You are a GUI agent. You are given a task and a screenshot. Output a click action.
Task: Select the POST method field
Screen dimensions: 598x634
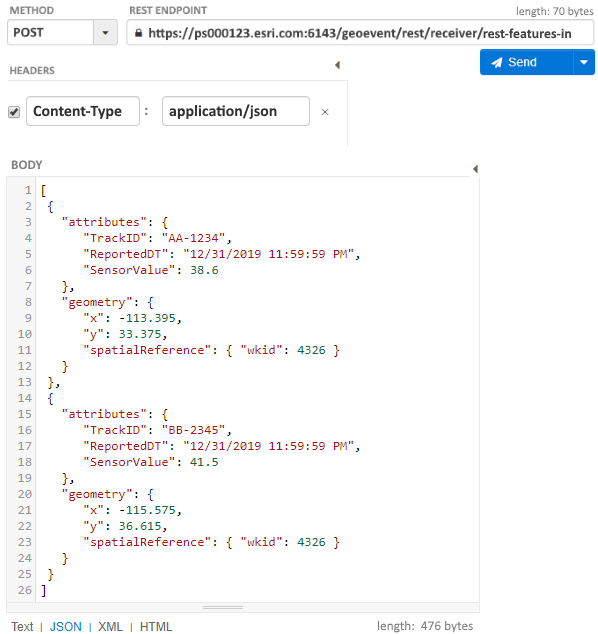(51, 32)
